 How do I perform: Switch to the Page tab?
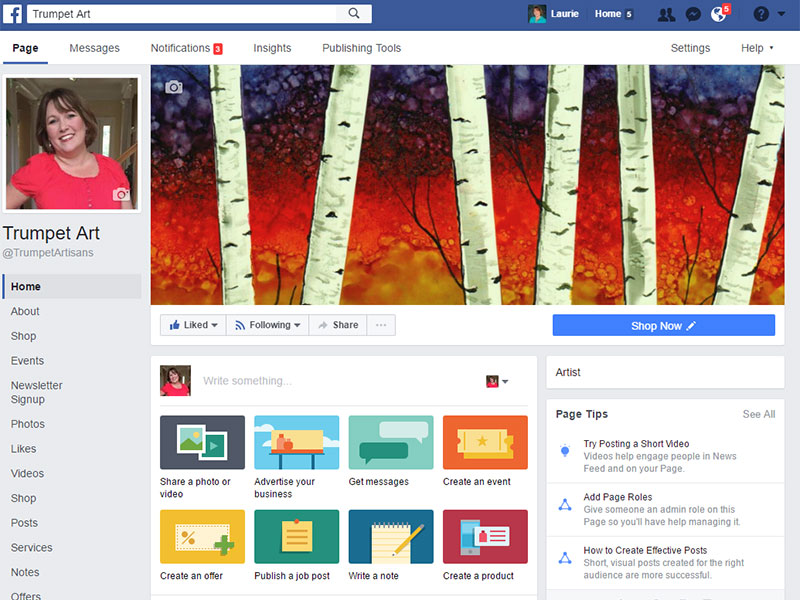point(25,48)
